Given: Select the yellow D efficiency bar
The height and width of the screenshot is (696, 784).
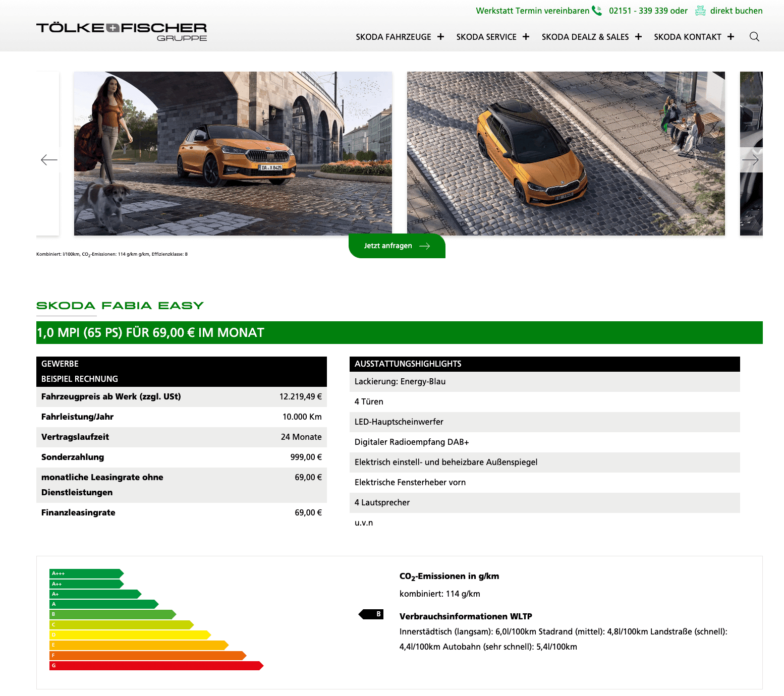Looking at the screenshot, I should (x=130, y=635).
